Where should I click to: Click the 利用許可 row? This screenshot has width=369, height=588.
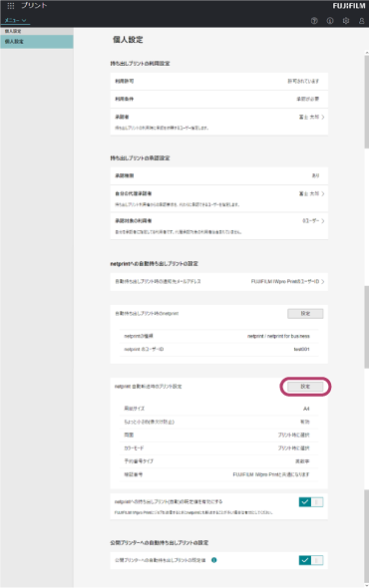(218, 81)
